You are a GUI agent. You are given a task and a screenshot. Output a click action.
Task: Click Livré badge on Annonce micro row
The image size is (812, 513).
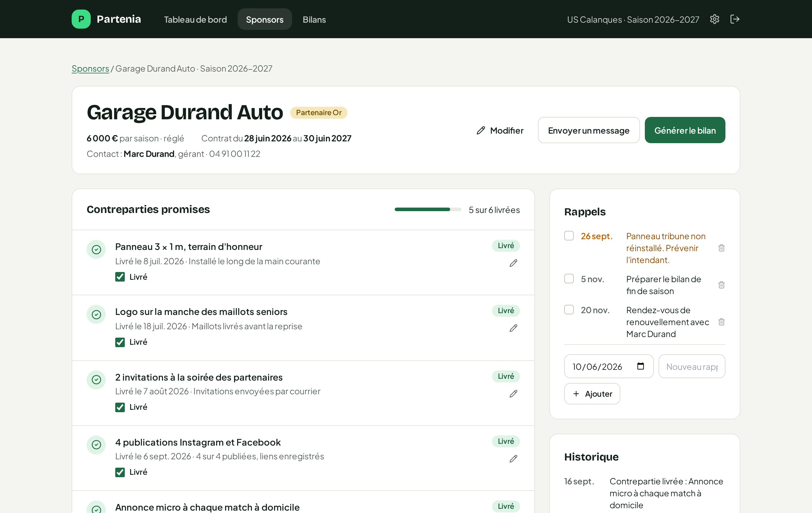pyautogui.click(x=506, y=506)
